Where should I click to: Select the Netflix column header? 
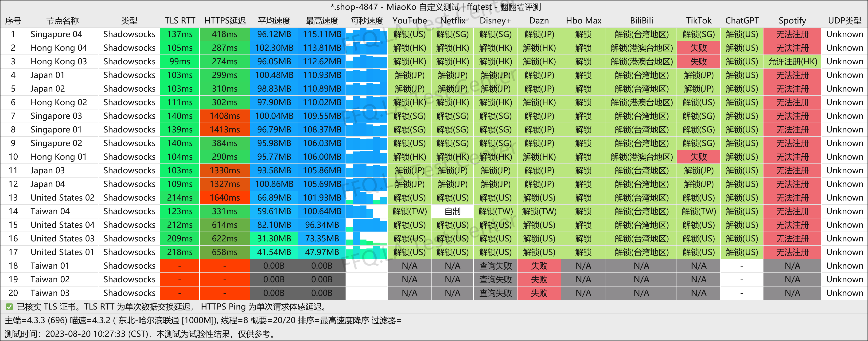(x=452, y=21)
